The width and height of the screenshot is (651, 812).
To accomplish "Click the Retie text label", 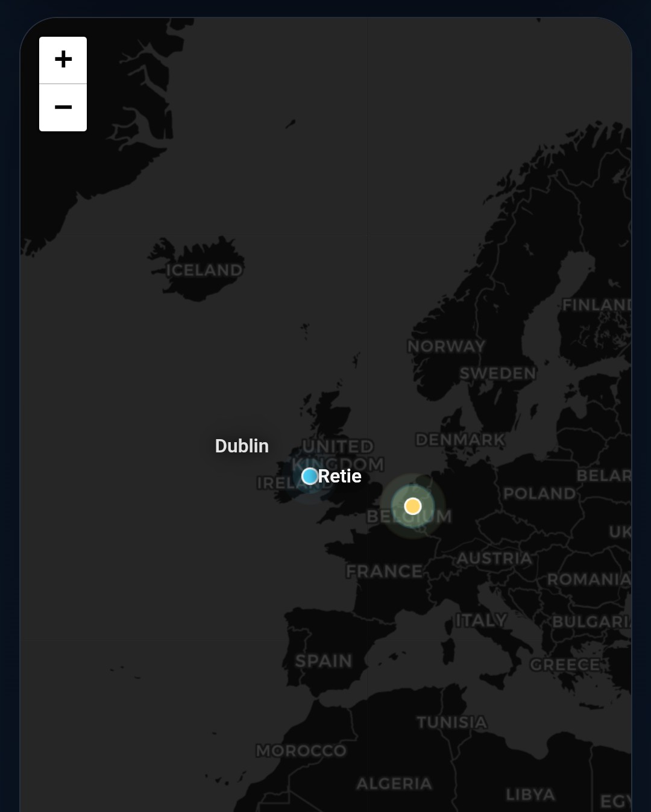I will [340, 476].
